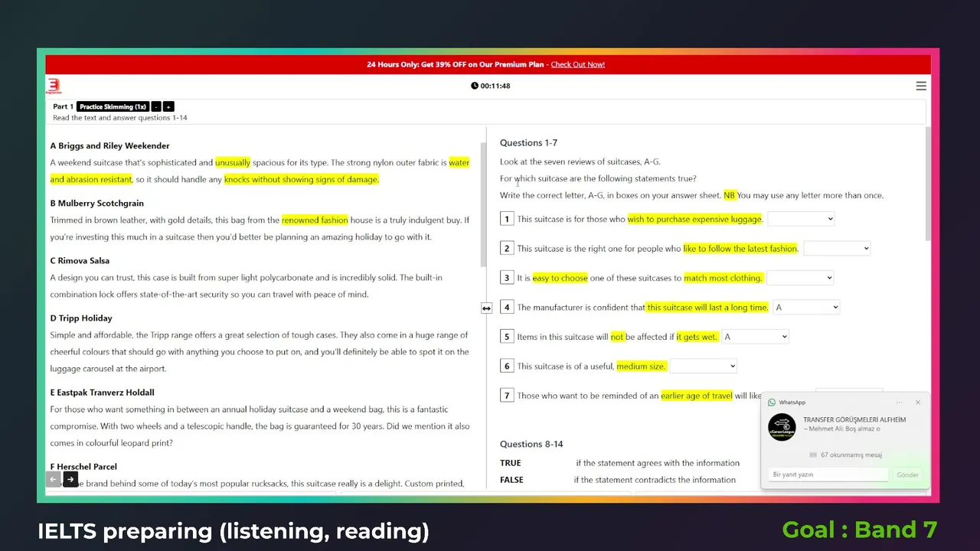Screen dimensions: 980x551
Task: Open the answer dropdown for question 3
Action: (x=800, y=278)
